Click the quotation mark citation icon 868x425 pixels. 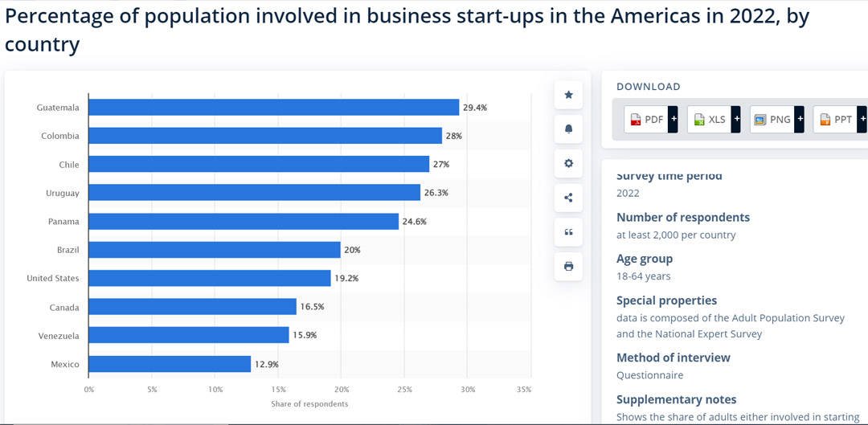[568, 232]
